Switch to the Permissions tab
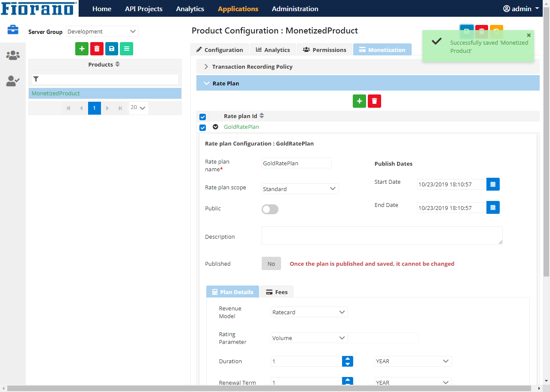 pyautogui.click(x=324, y=50)
